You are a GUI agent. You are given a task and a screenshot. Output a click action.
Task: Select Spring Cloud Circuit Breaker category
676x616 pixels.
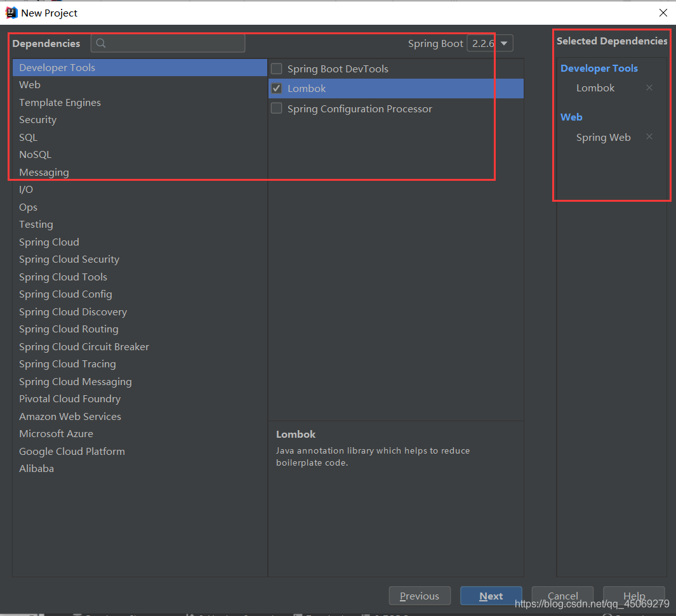(140, 347)
